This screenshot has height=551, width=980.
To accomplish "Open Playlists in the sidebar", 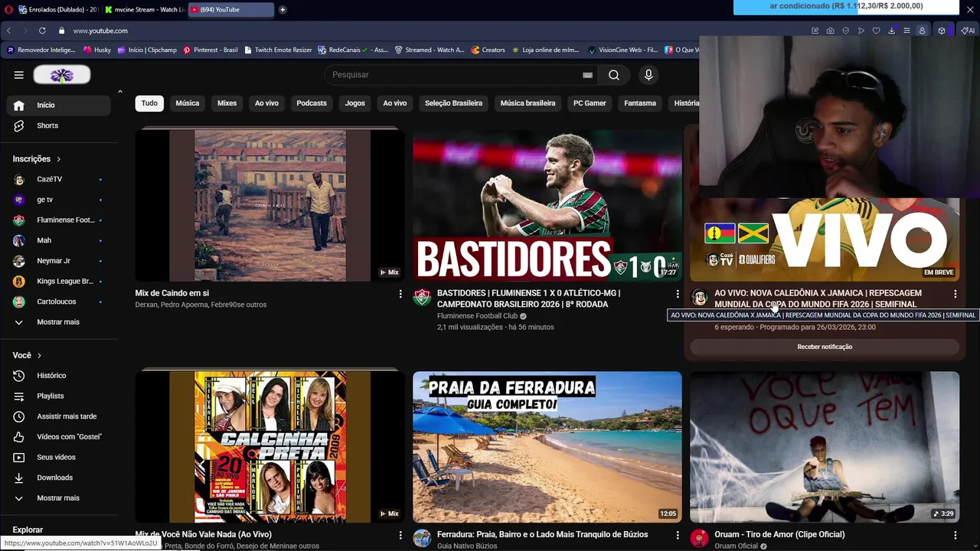I will point(59,396).
